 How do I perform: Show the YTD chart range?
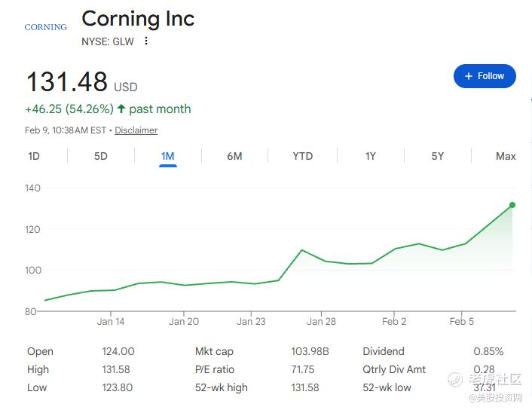coord(302,156)
